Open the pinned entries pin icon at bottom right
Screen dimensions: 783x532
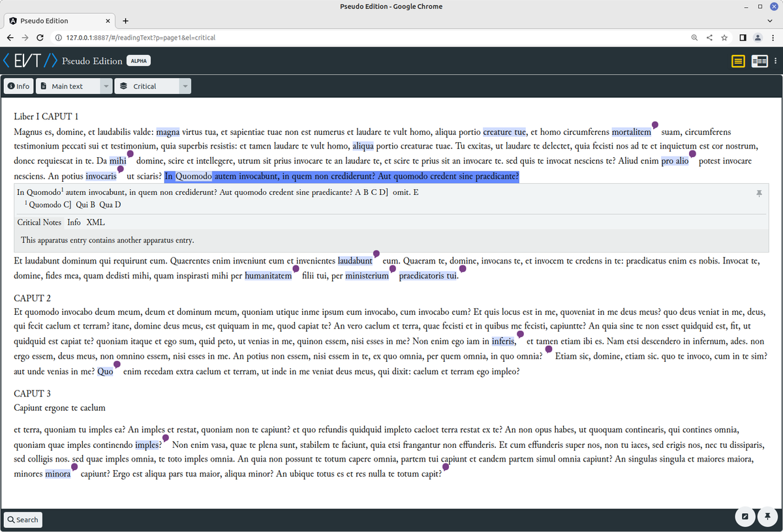coord(768,517)
